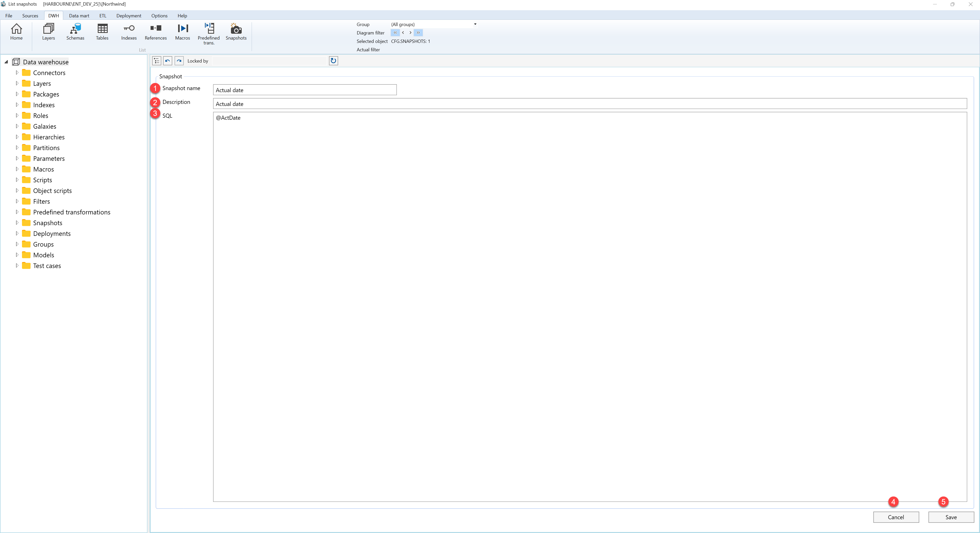Select Predefined transformations tree item
This screenshot has height=533, width=980.
click(x=71, y=212)
